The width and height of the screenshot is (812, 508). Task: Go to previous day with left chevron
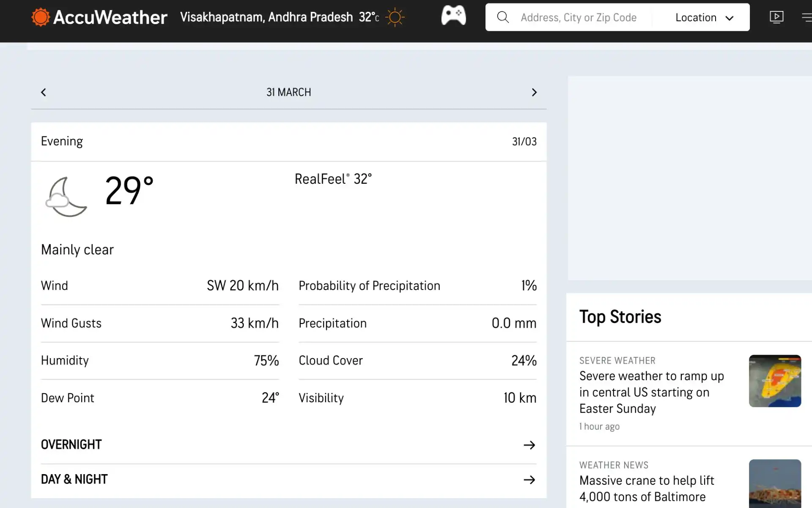[x=43, y=92]
